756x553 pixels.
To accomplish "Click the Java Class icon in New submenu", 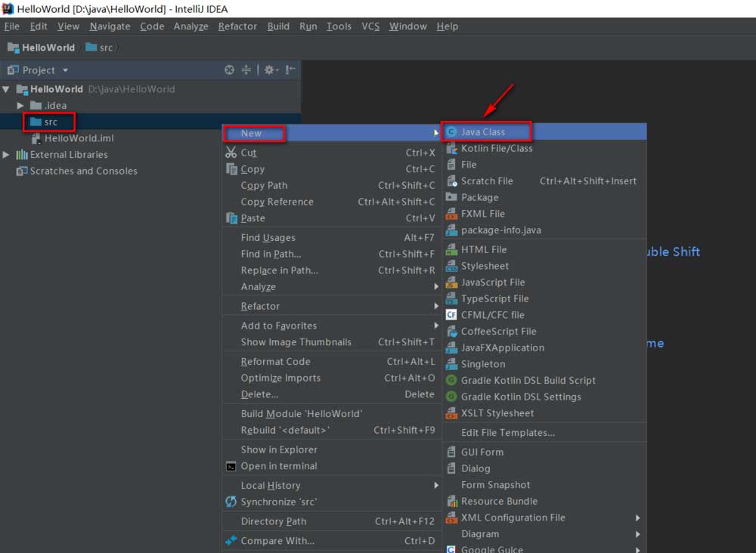I will click(x=451, y=132).
